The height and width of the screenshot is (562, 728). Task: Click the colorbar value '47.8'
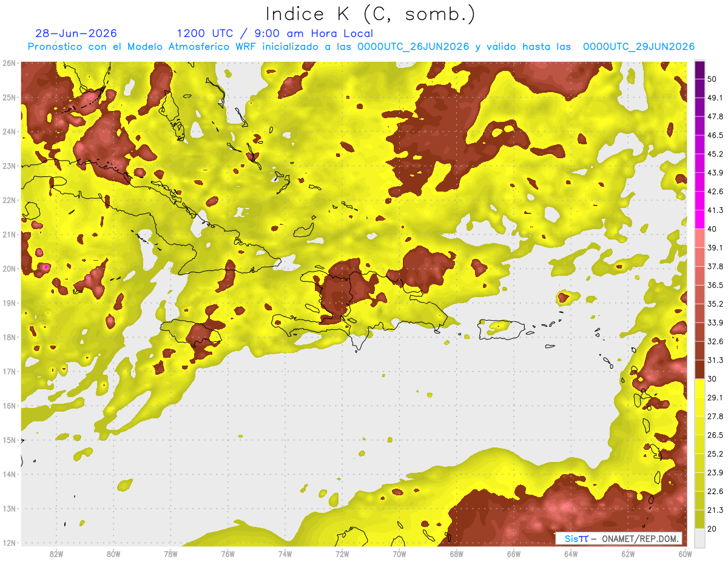click(715, 116)
